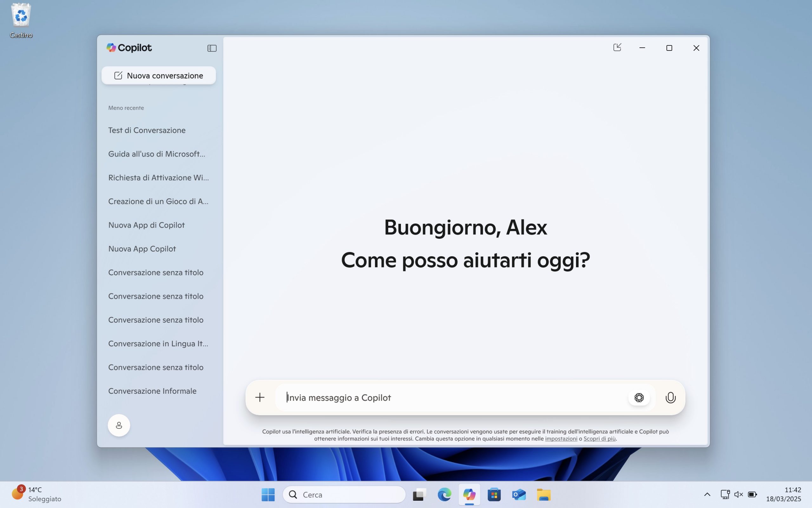Click the network display tray icon

(725, 494)
